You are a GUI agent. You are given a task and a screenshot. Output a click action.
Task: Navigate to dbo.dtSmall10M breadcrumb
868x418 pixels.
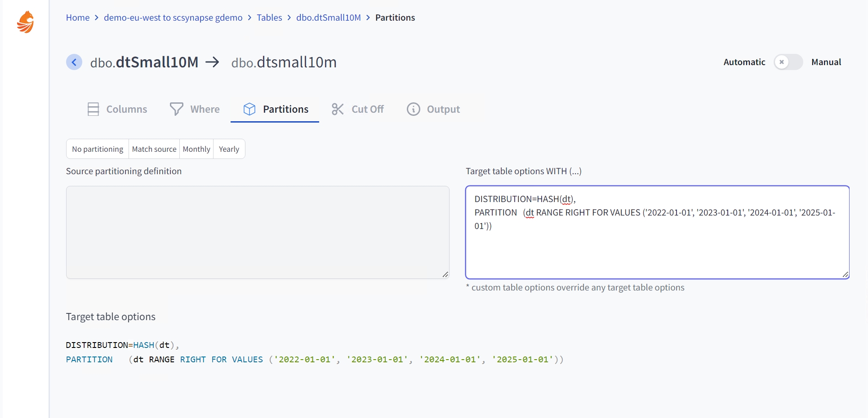click(328, 18)
